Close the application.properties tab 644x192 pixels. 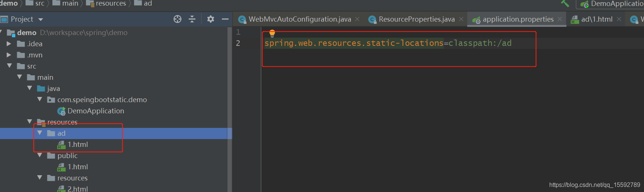pyautogui.click(x=560, y=19)
